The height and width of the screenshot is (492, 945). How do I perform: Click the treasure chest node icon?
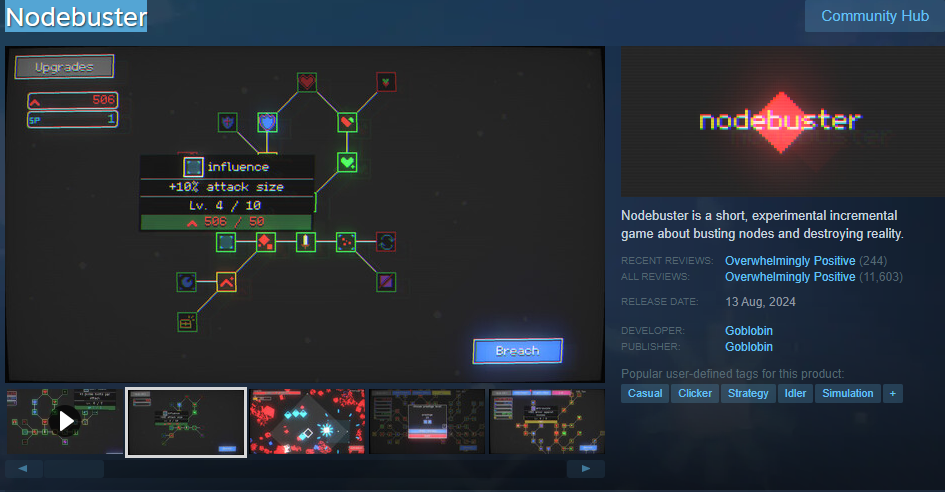187,323
